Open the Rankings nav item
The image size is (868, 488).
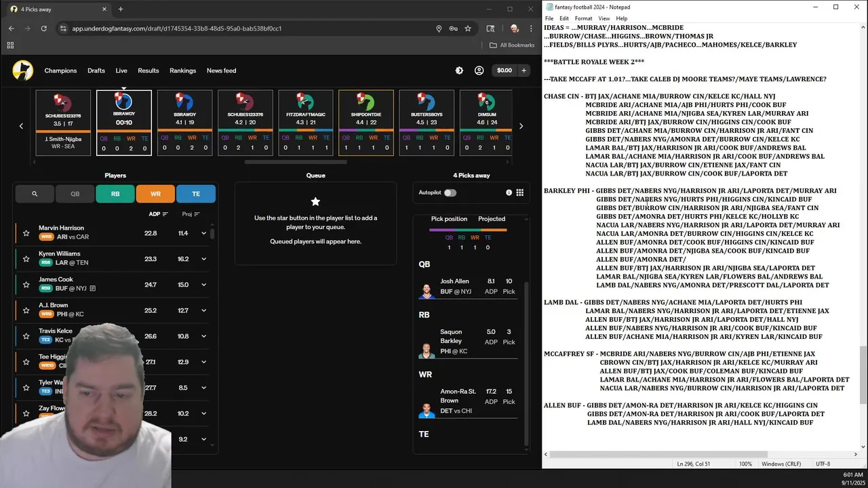182,70
